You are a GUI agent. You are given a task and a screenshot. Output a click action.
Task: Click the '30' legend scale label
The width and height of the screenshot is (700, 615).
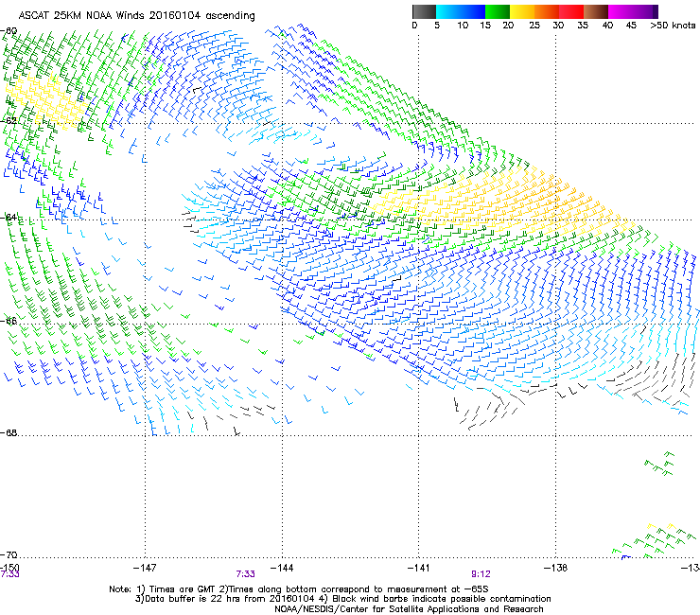pos(558,26)
